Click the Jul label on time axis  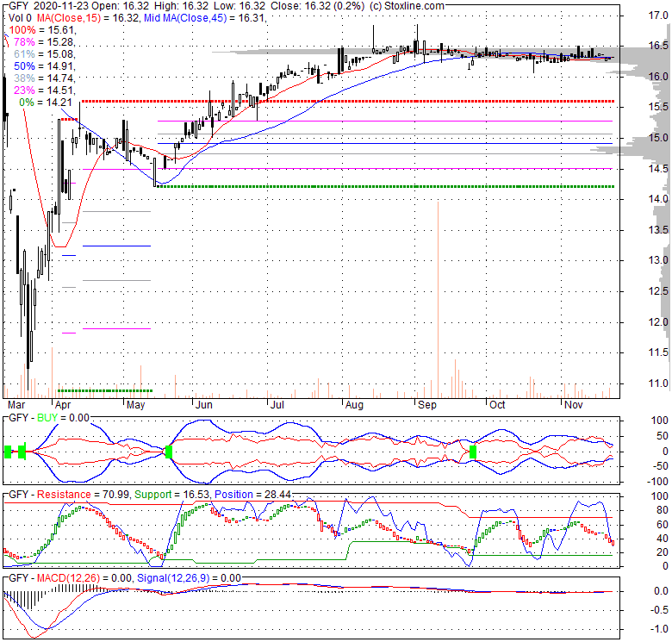point(277,405)
